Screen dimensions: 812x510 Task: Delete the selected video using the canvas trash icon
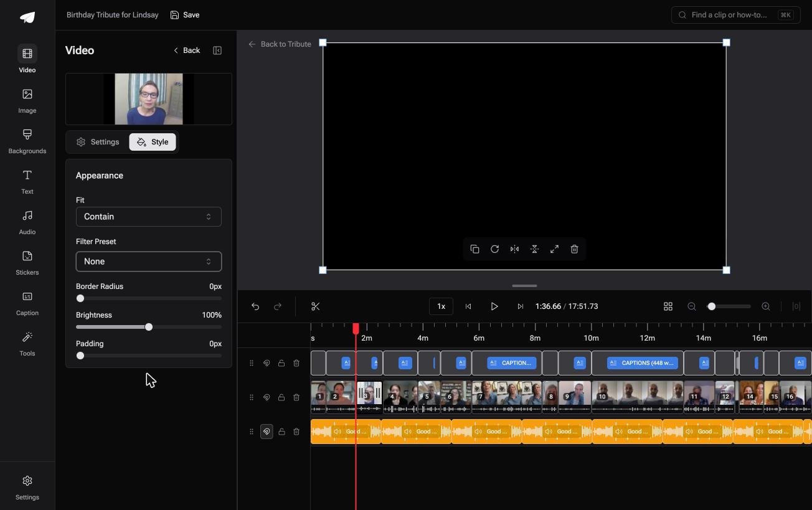[574, 249]
